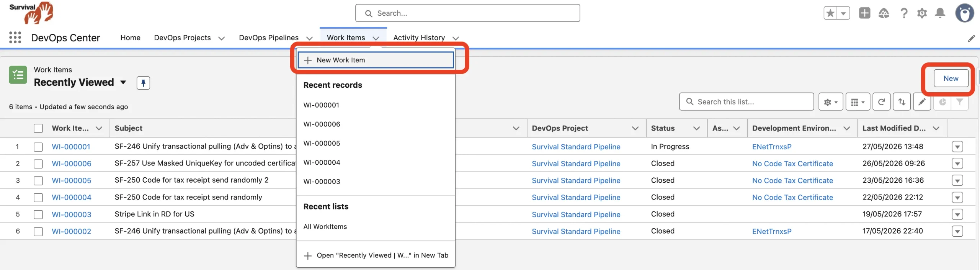
Task: Pin the Recently Viewed list
Action: 143,83
